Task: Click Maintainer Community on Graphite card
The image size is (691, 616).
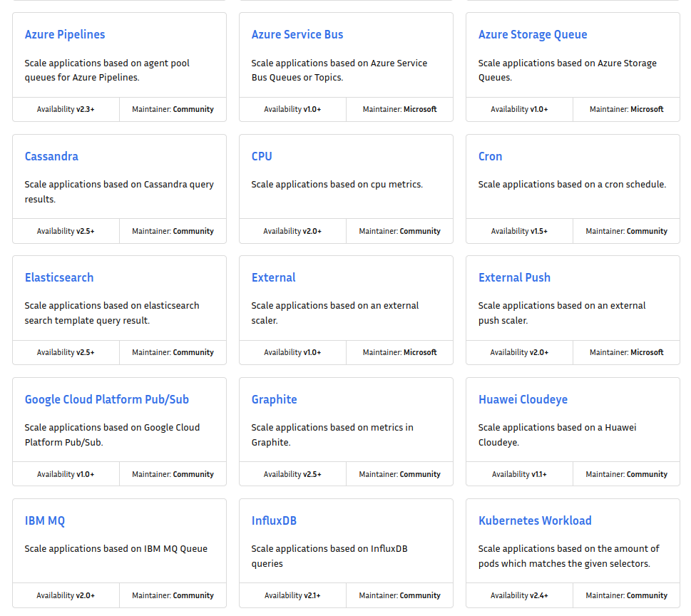Action: (x=400, y=474)
